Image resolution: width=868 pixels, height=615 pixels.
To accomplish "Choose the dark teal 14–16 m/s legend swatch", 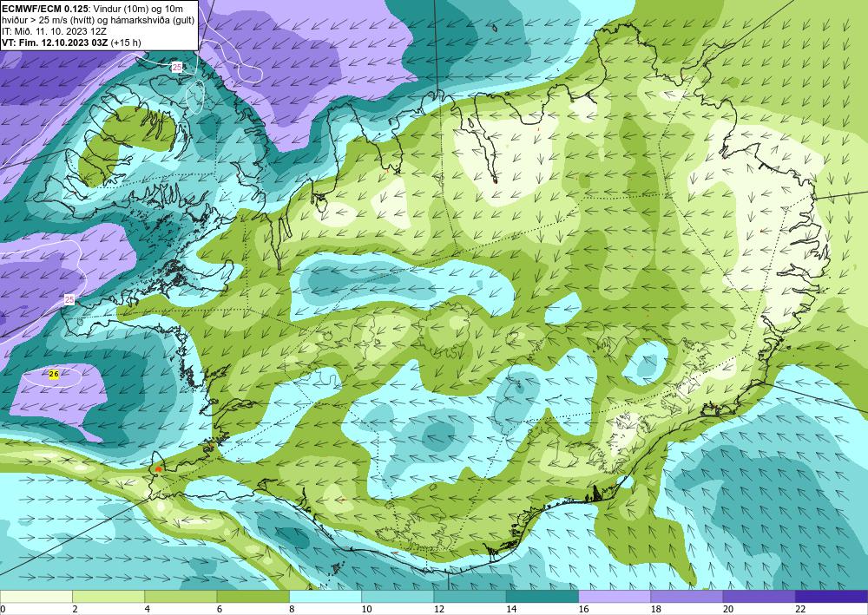I will [542, 596].
